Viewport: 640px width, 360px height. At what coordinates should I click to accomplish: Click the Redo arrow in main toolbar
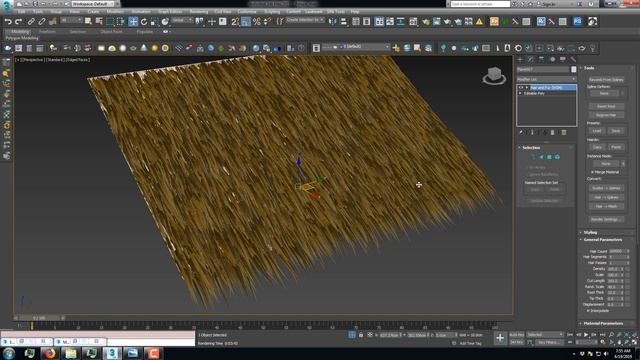[x=18, y=22]
